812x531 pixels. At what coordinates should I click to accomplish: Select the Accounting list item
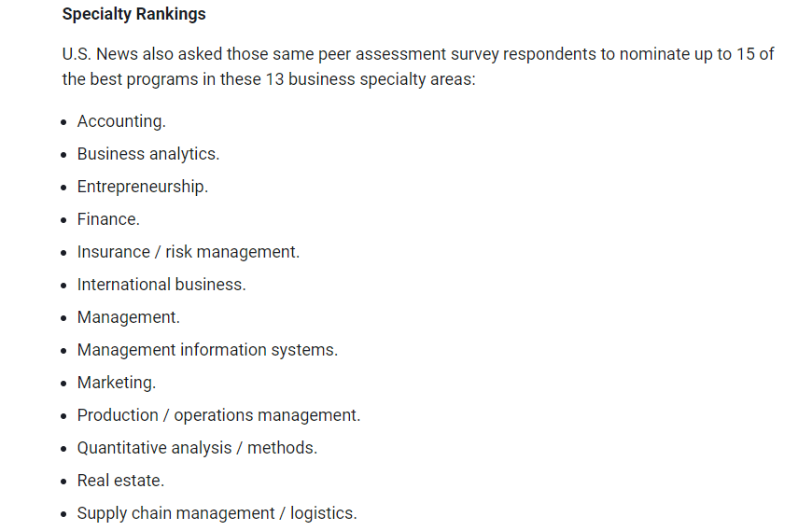point(121,121)
